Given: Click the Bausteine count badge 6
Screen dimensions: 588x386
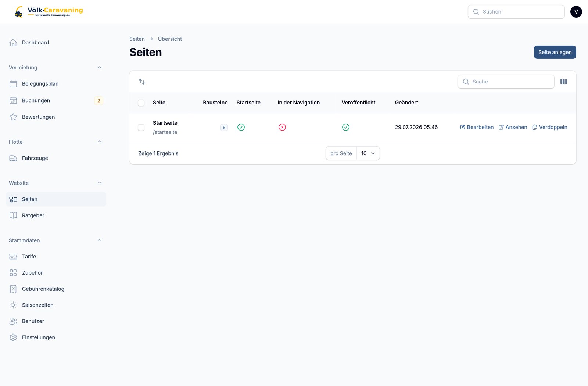Looking at the screenshot, I should click(x=224, y=128).
